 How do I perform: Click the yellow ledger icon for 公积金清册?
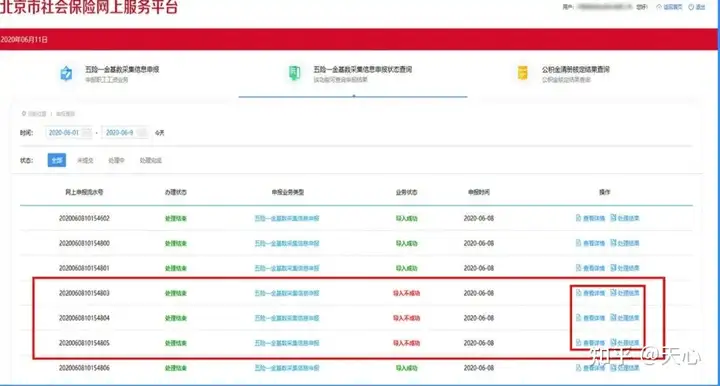tap(523, 73)
